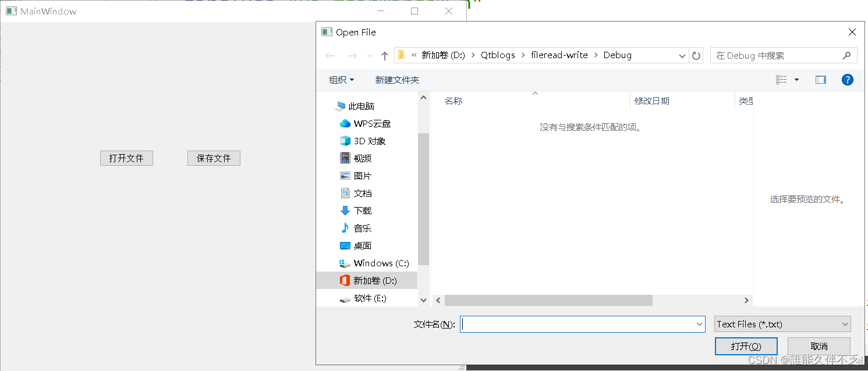This screenshot has width=868, height=371.
Task: Open the 组织 dropdown menu
Action: click(x=341, y=80)
